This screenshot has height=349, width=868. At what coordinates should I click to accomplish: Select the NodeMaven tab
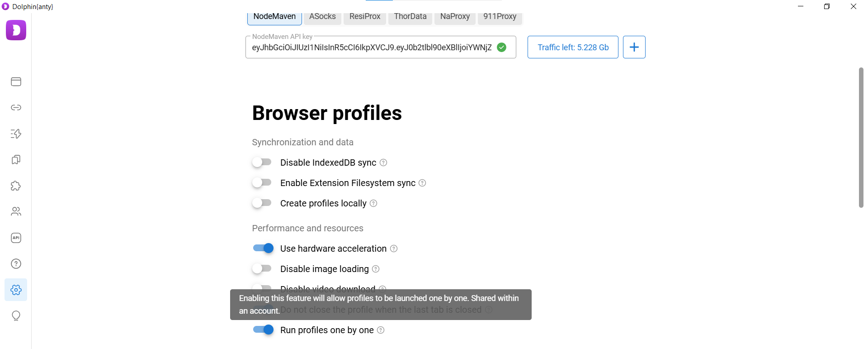click(x=274, y=17)
